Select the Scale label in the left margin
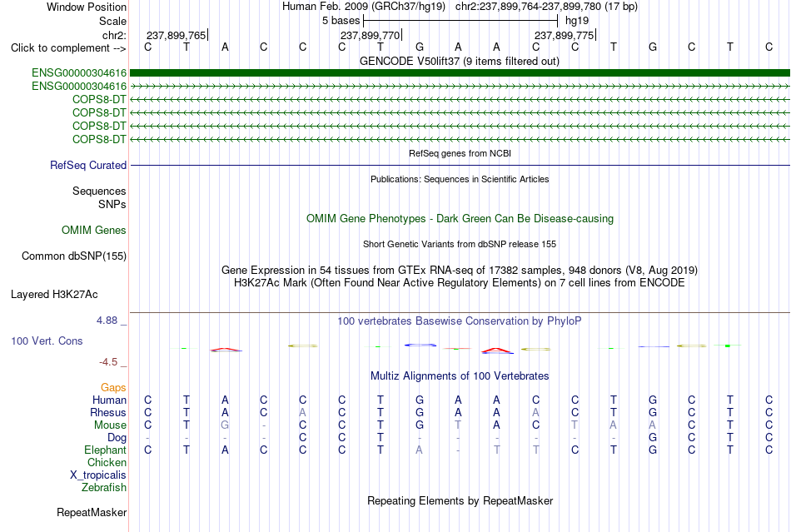Viewport: 791px width, 532px height. [x=112, y=21]
